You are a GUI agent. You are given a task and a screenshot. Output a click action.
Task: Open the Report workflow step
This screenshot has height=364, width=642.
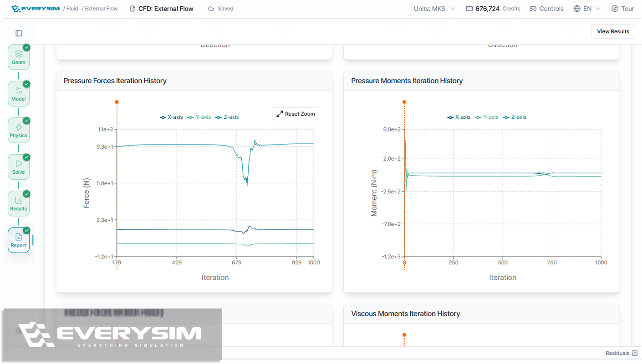(x=19, y=240)
